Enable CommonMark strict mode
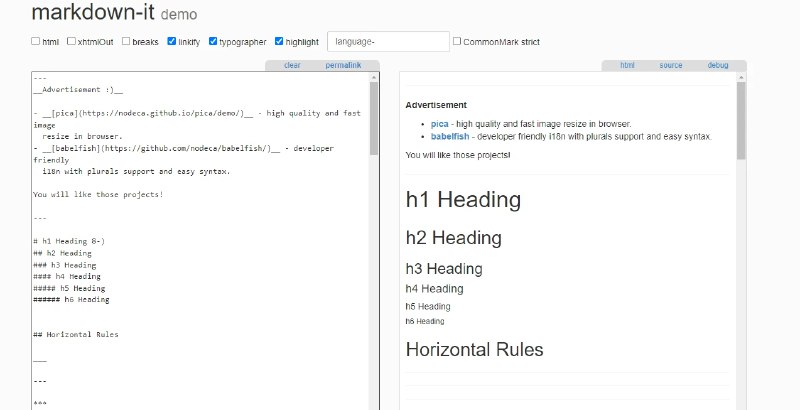 coord(457,42)
